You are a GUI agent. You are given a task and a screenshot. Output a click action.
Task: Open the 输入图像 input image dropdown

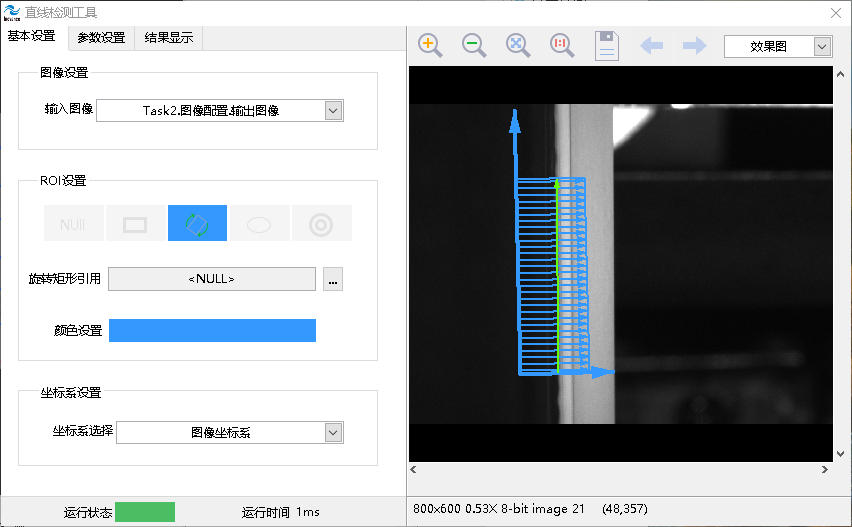[334, 111]
